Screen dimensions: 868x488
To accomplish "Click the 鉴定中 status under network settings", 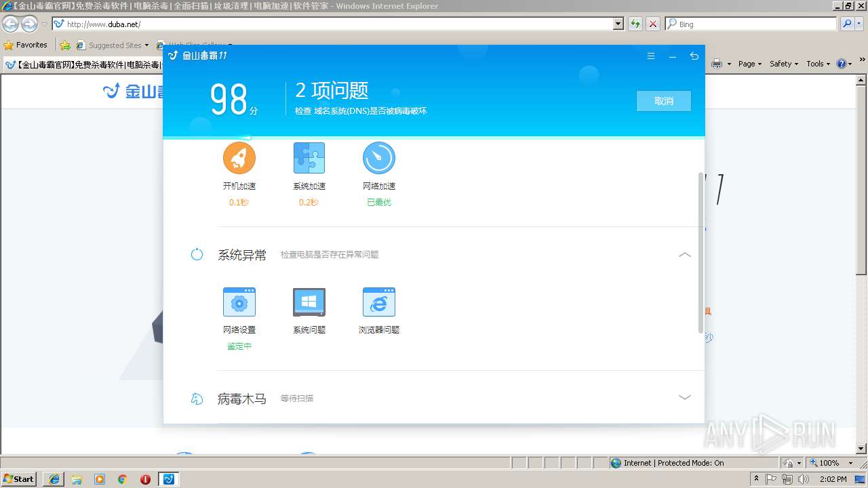I will tap(239, 346).
